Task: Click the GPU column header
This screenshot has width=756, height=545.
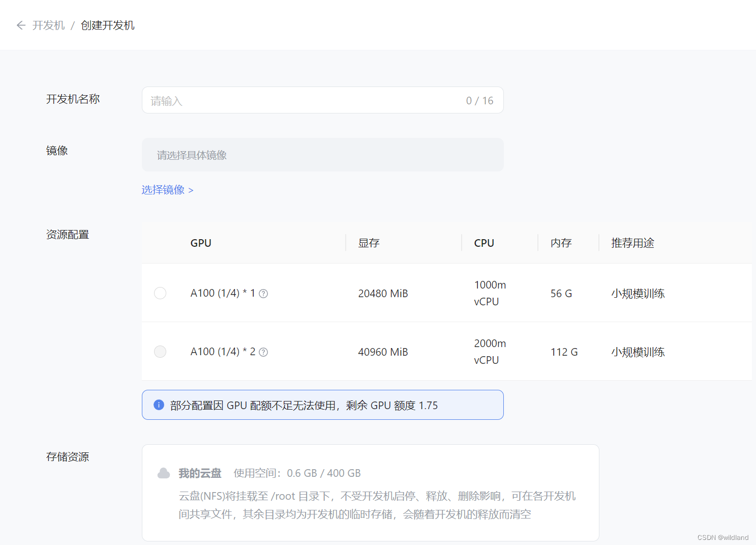Action: [x=201, y=243]
